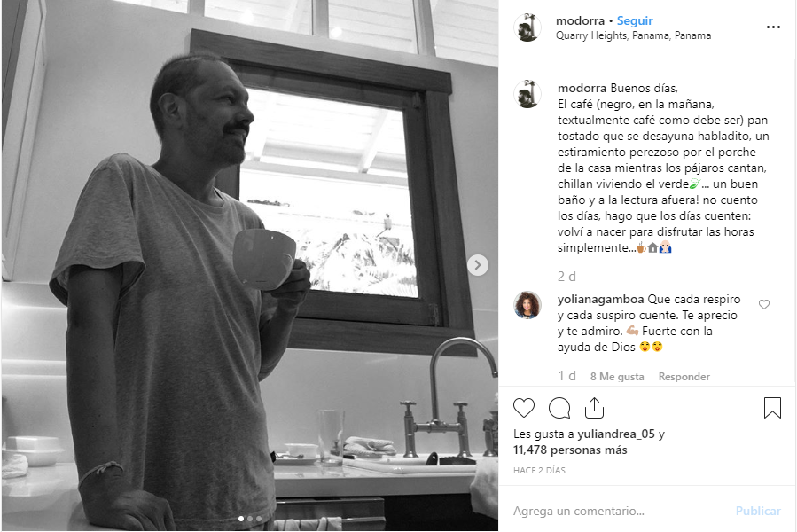Open the modorra username in the caption
Image resolution: width=797 pixels, height=532 pixels.
click(x=582, y=88)
